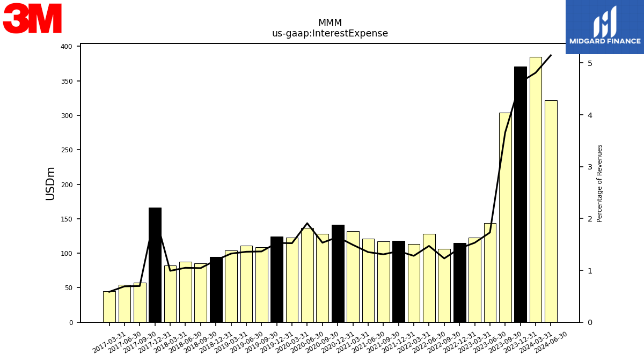This screenshot has height=362, width=644.
Task: Click the 1 tick on percentage axis
Action: (590, 271)
